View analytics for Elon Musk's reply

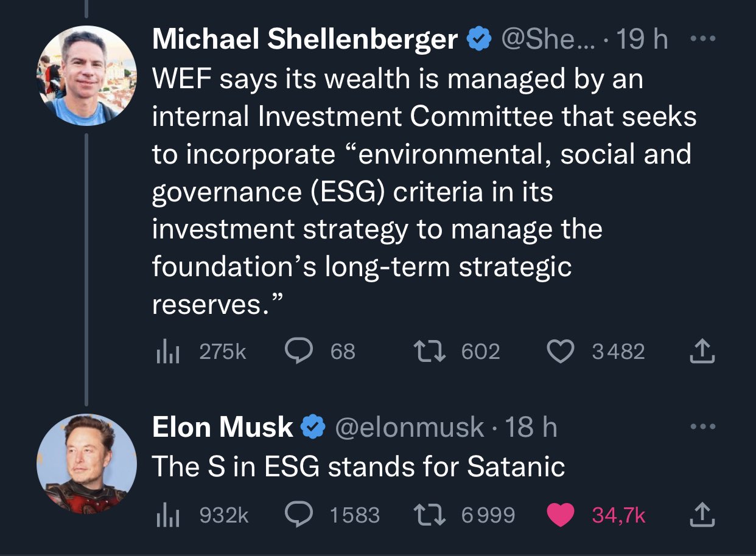pos(167,515)
